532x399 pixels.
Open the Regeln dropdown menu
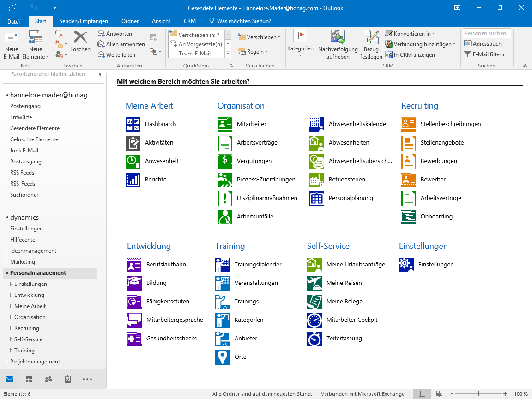253,52
